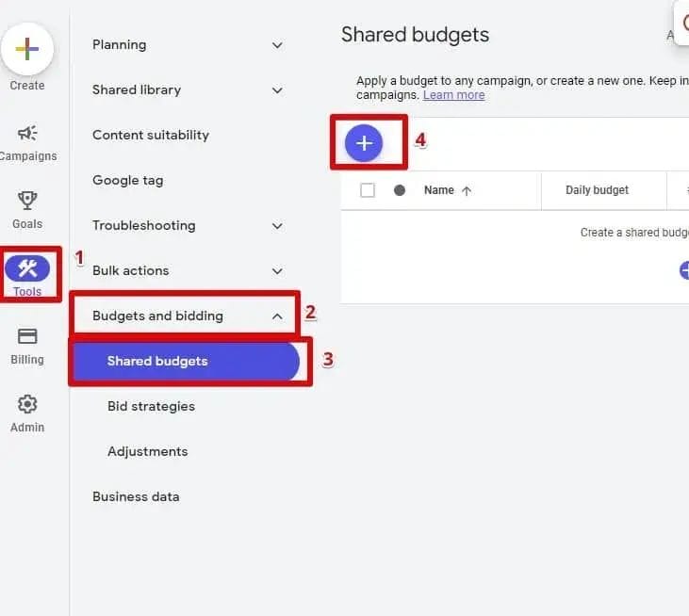Click the Name column header
Screen dimensions: 689x616
click(x=439, y=190)
